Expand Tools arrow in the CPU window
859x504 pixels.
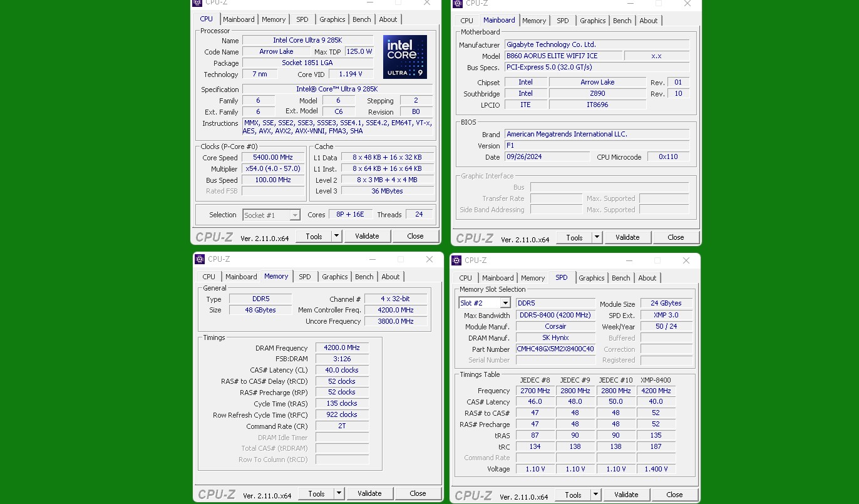point(336,236)
